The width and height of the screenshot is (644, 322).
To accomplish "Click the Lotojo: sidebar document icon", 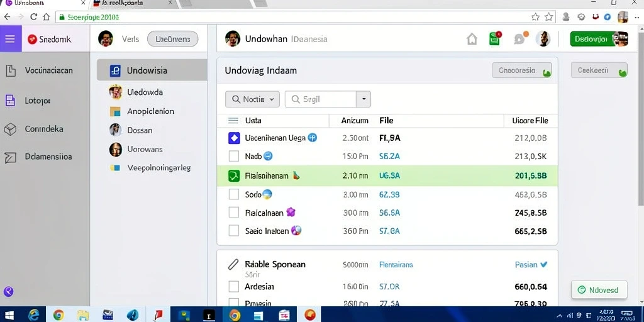I will 10,101.
